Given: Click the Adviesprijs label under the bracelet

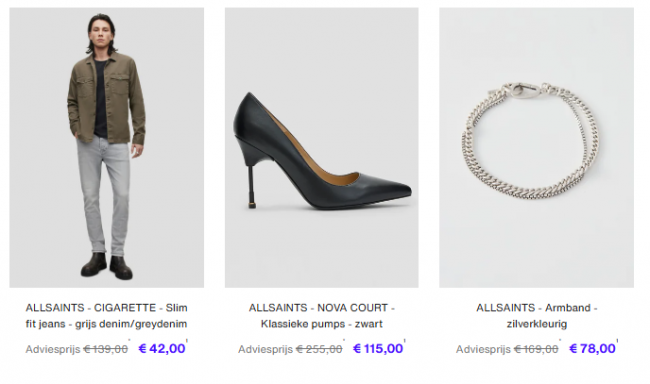Looking at the screenshot, I should tap(483, 350).
